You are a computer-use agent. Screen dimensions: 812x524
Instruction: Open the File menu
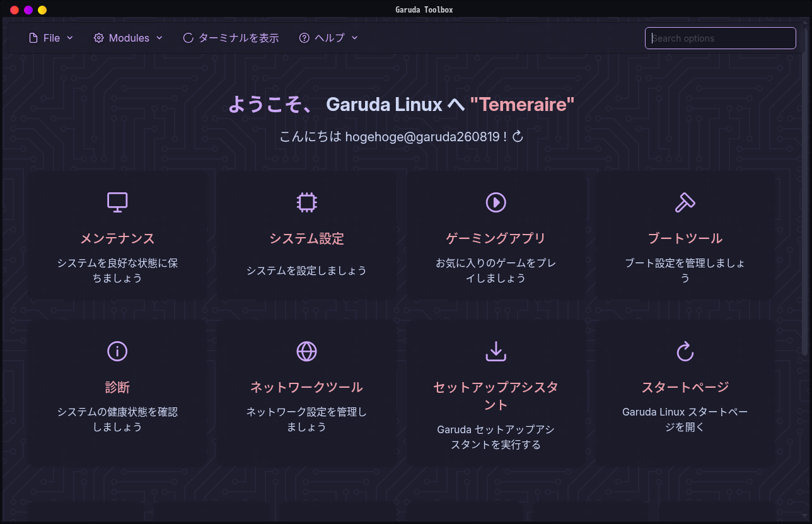[51, 38]
